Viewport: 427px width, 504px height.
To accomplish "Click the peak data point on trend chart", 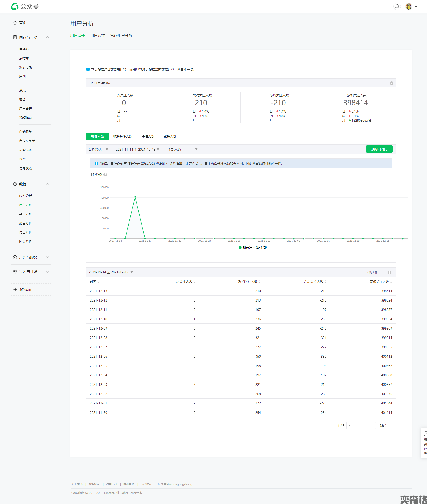I will point(135,197).
